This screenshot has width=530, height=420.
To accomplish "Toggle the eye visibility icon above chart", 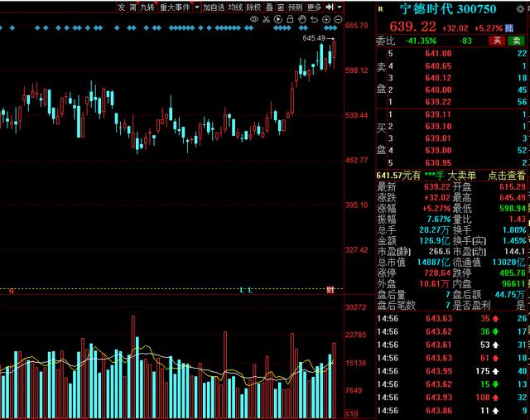I will tap(254, 20).
